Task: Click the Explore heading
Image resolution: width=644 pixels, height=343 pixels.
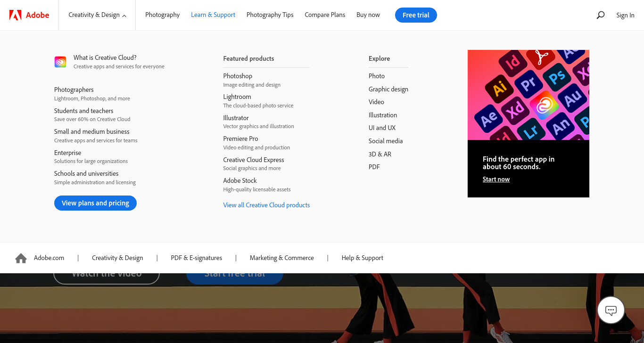Action: pos(379,58)
